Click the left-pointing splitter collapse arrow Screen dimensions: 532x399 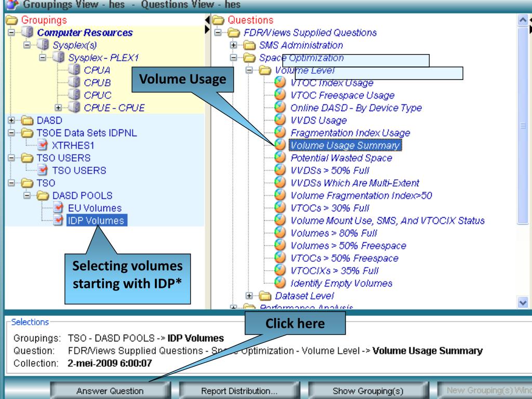pyautogui.click(x=207, y=20)
